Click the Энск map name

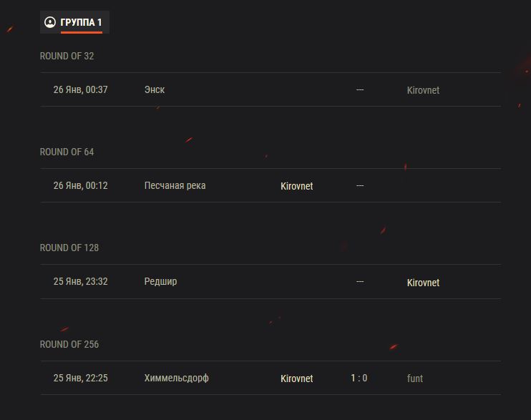tap(155, 89)
